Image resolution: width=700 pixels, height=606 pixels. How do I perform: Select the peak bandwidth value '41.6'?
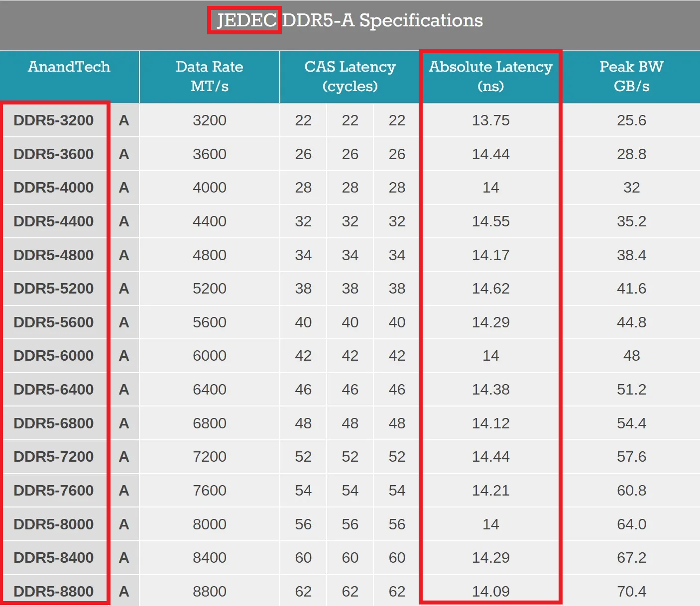pyautogui.click(x=631, y=289)
